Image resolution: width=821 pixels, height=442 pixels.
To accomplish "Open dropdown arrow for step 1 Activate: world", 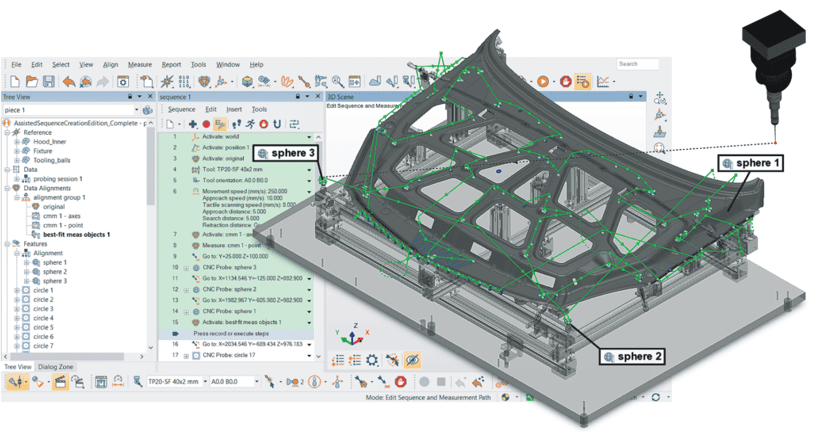I will pyautogui.click(x=309, y=137).
